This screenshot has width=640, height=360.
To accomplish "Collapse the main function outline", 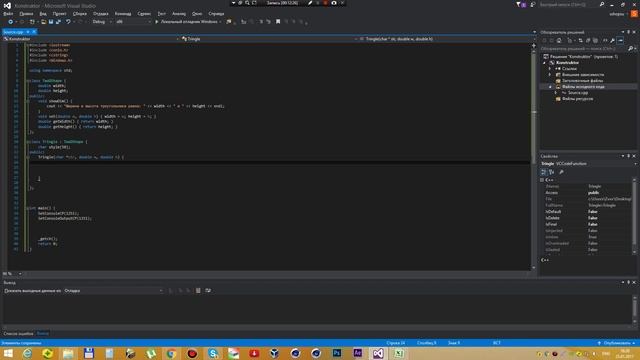I will click(27, 208).
